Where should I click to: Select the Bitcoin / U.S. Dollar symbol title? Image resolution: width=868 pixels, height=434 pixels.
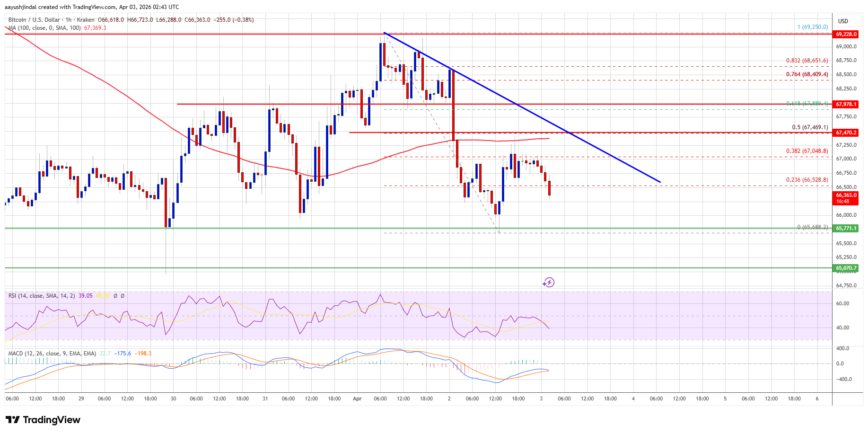34,20
